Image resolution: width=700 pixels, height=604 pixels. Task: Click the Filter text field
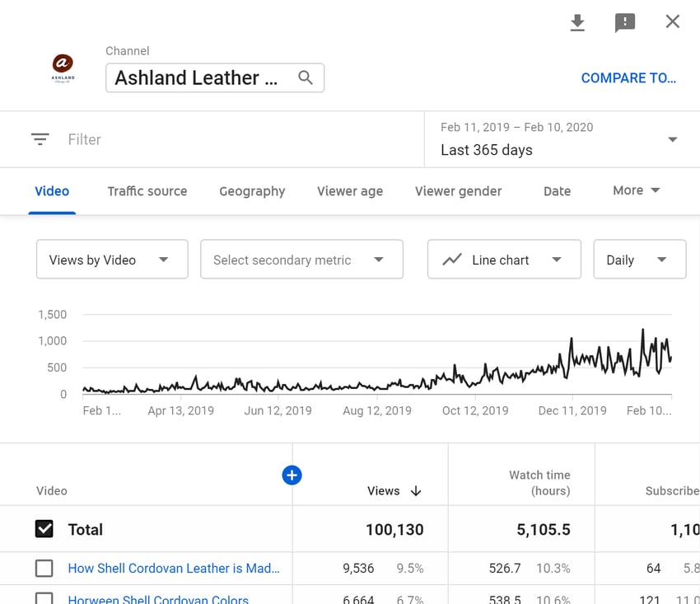click(84, 139)
